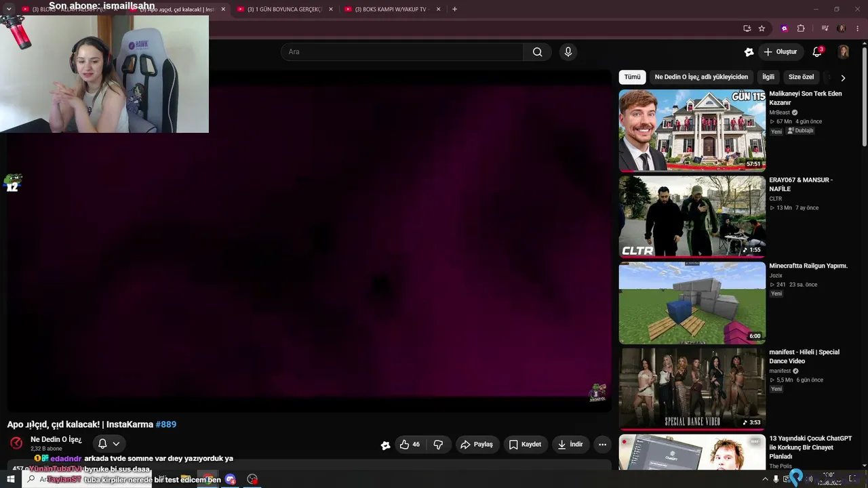Screen dimensions: 868x488
Task: Open the #889 hashtag link in title
Action: click(x=166, y=424)
